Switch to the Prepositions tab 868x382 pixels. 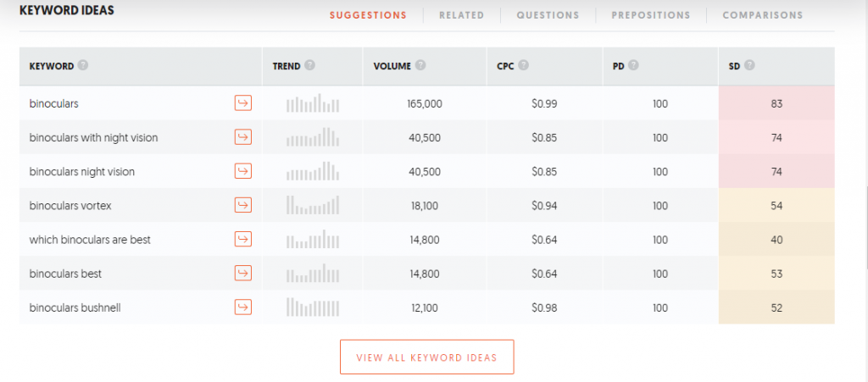click(651, 15)
